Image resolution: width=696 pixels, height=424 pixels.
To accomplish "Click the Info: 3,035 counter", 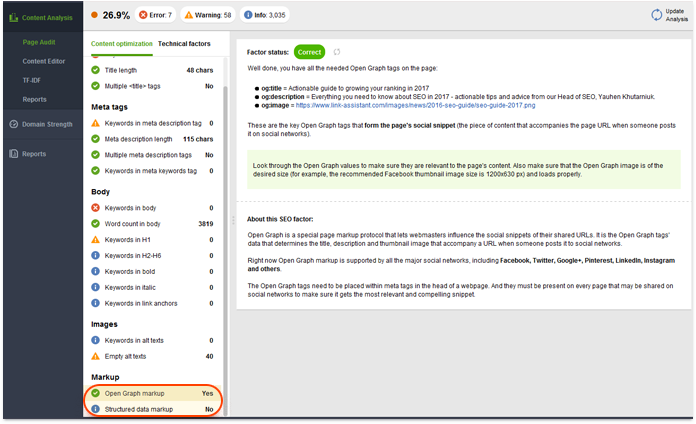I will pyautogui.click(x=265, y=15).
